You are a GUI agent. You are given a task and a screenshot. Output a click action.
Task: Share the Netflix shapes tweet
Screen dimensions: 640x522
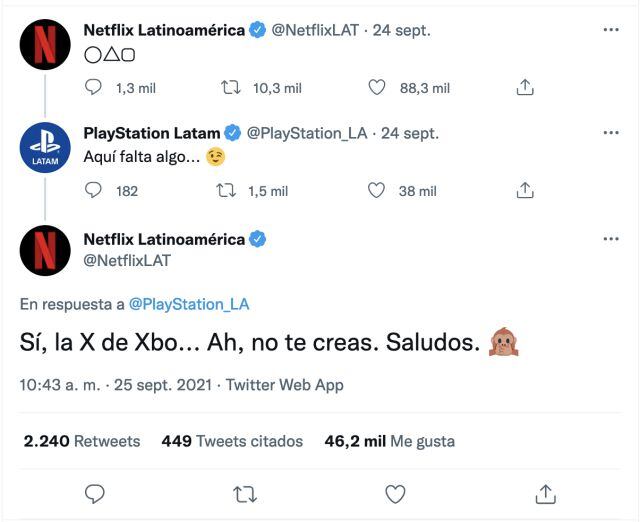(524, 88)
